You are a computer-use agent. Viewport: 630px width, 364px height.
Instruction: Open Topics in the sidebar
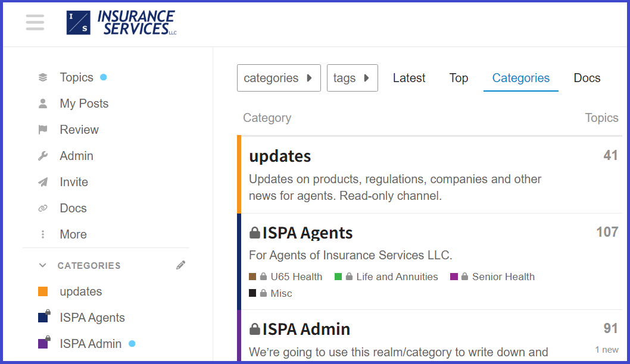(76, 77)
